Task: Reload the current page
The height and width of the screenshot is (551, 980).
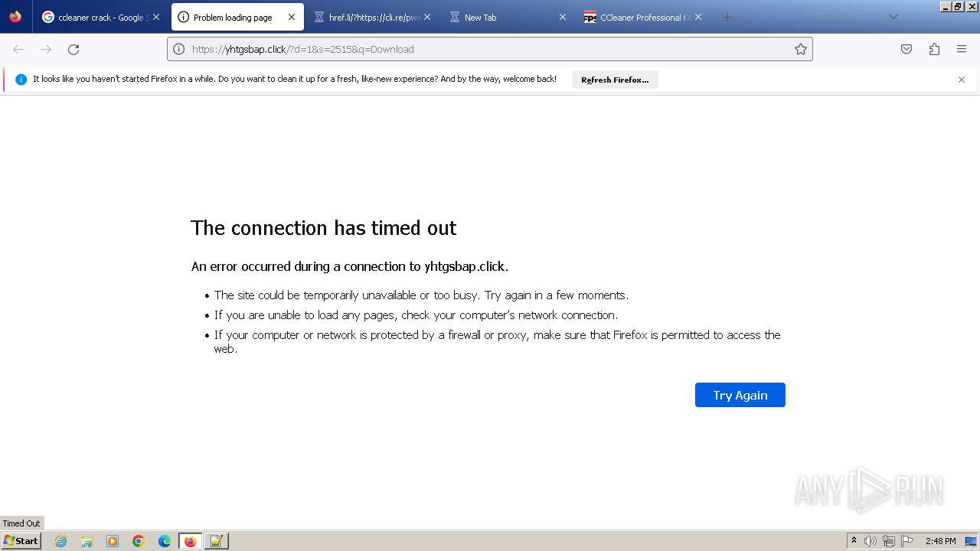Action: click(x=73, y=49)
